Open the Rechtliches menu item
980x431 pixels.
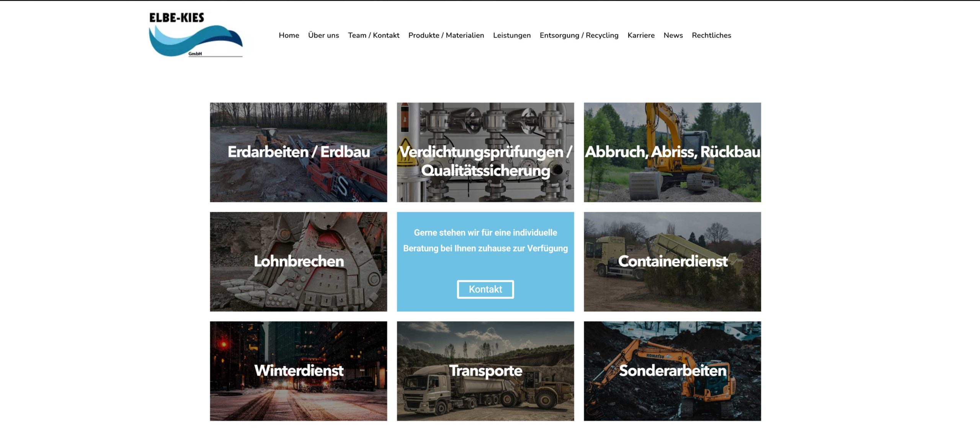(711, 35)
